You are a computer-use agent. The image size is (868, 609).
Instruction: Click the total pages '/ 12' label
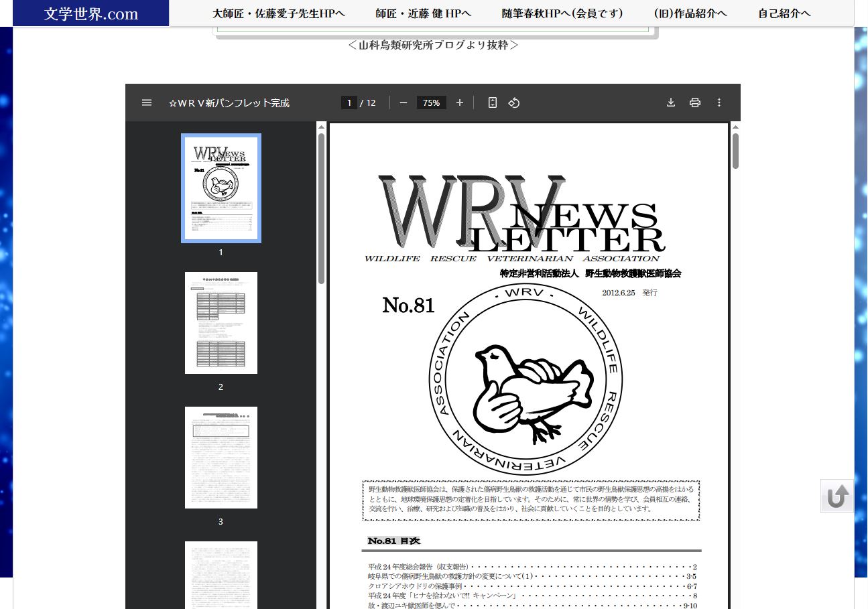[x=368, y=103]
